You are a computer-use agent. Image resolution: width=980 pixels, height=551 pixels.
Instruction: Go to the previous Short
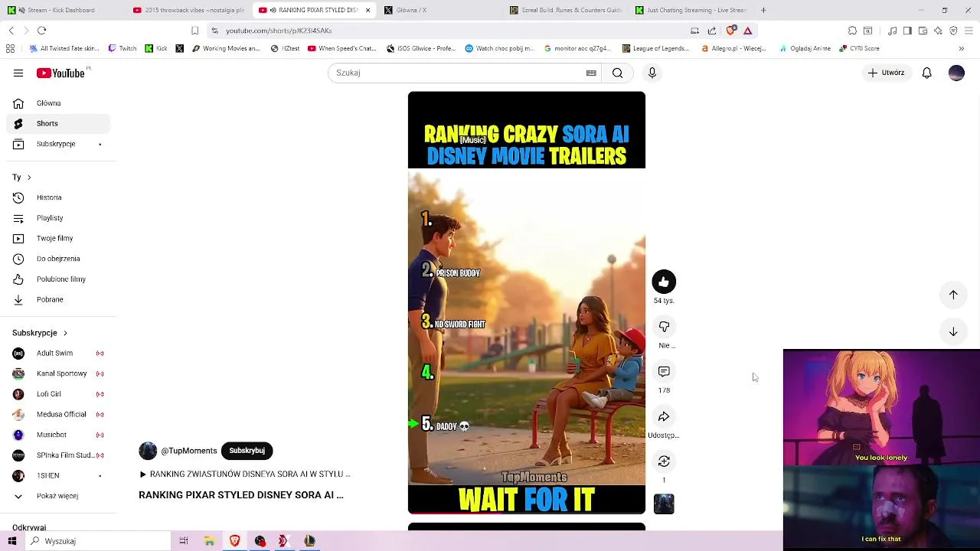coord(953,295)
